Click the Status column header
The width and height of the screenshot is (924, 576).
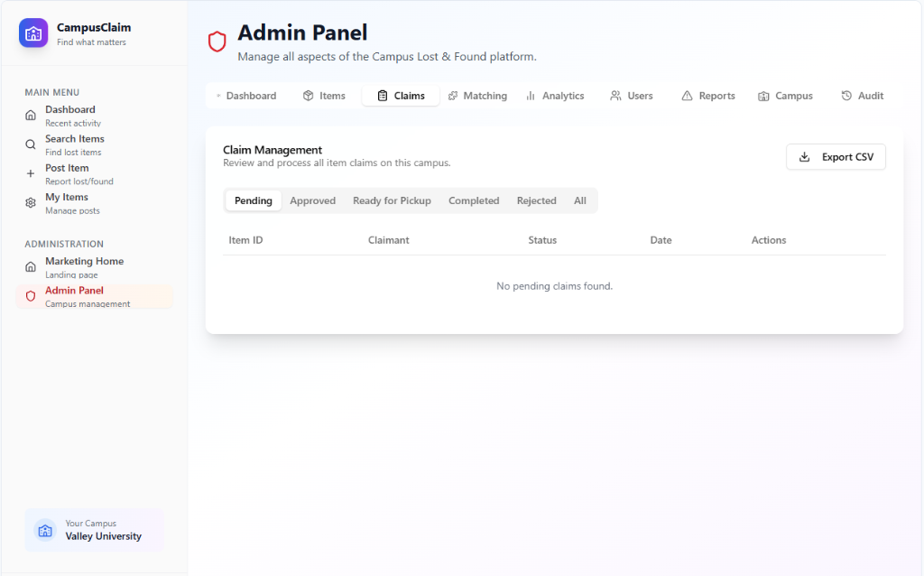542,240
